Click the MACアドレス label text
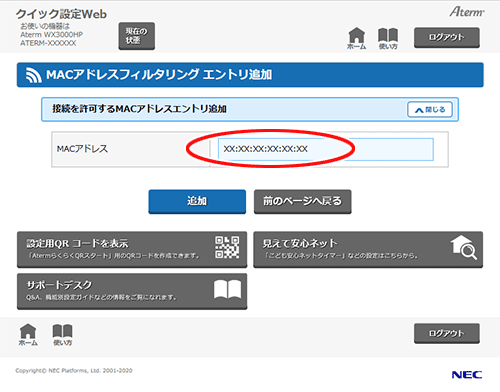 tap(82, 149)
